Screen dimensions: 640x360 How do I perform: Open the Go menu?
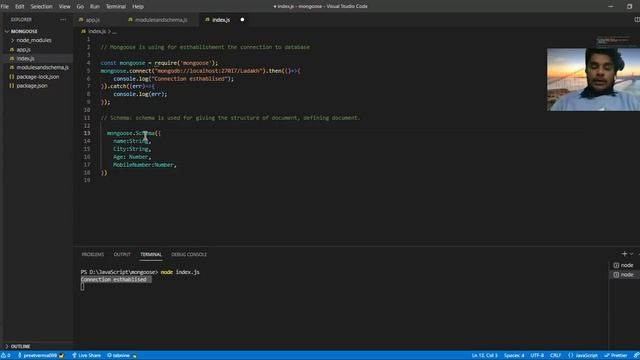[80, 7]
